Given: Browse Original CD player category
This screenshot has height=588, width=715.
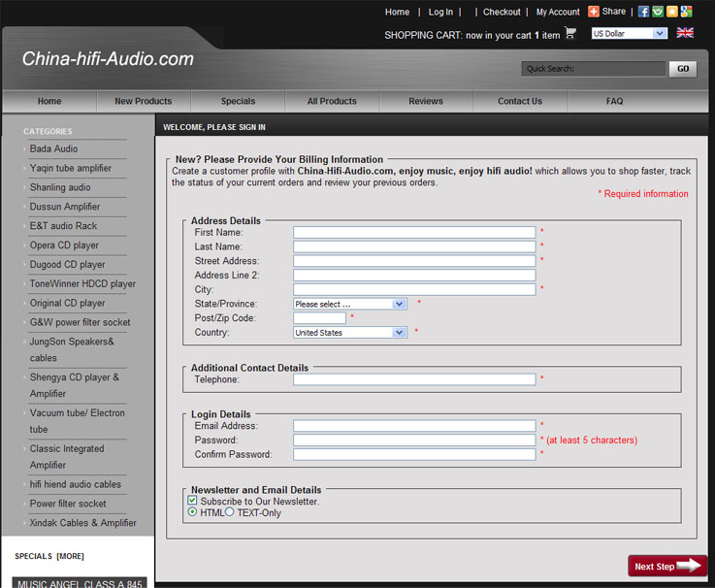Looking at the screenshot, I should 68,303.
